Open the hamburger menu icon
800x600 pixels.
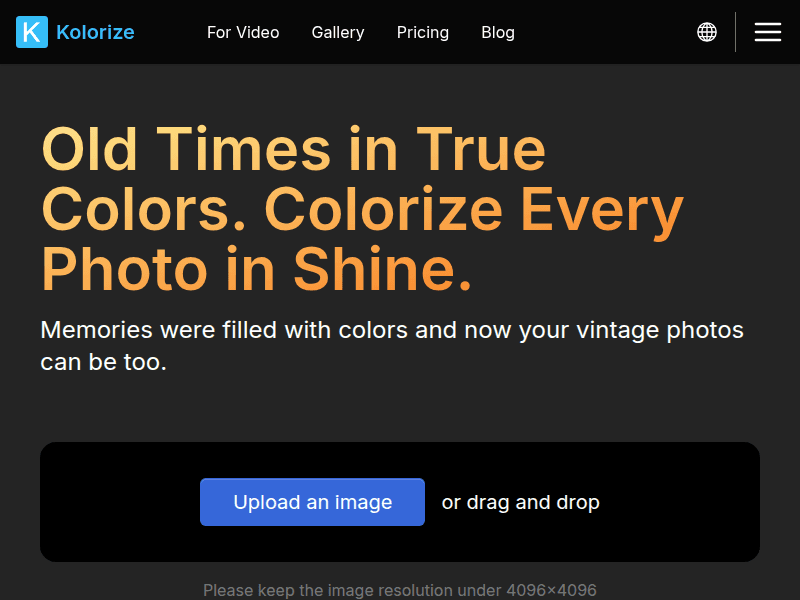[768, 32]
